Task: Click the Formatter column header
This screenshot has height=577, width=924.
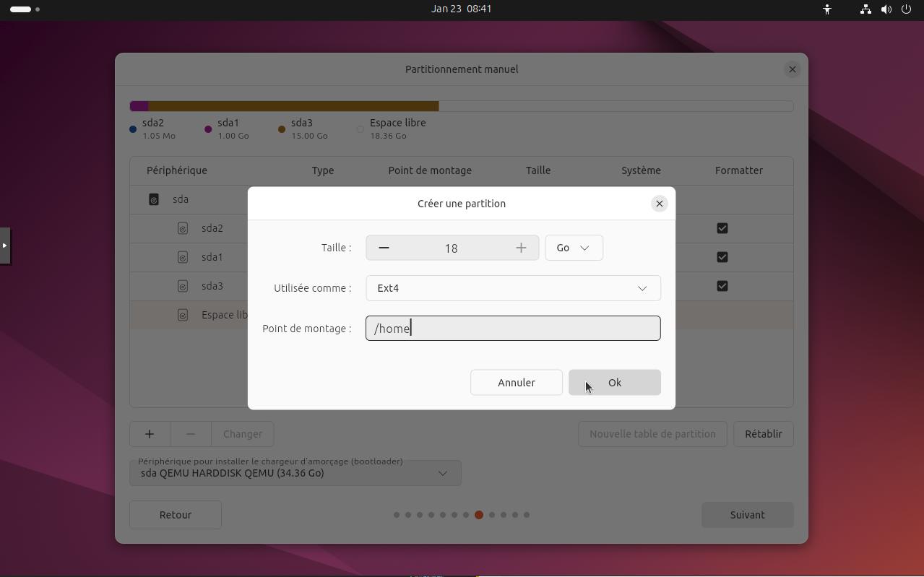Action: 739,170
